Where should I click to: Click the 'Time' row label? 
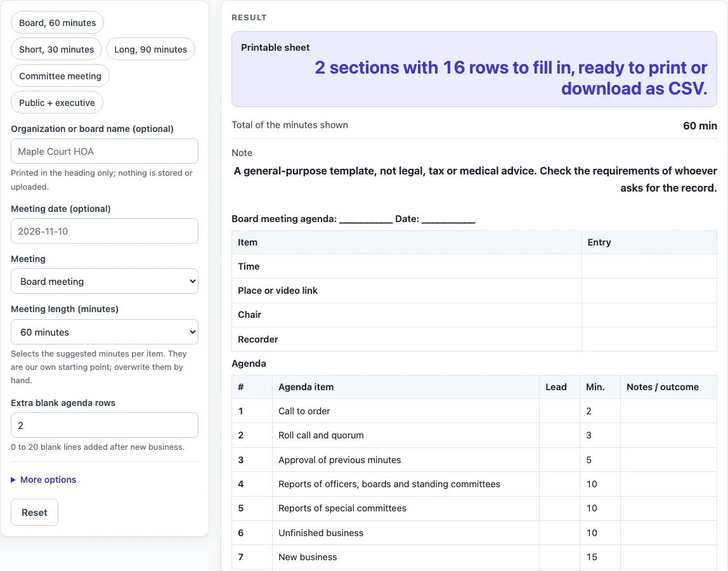tap(249, 266)
